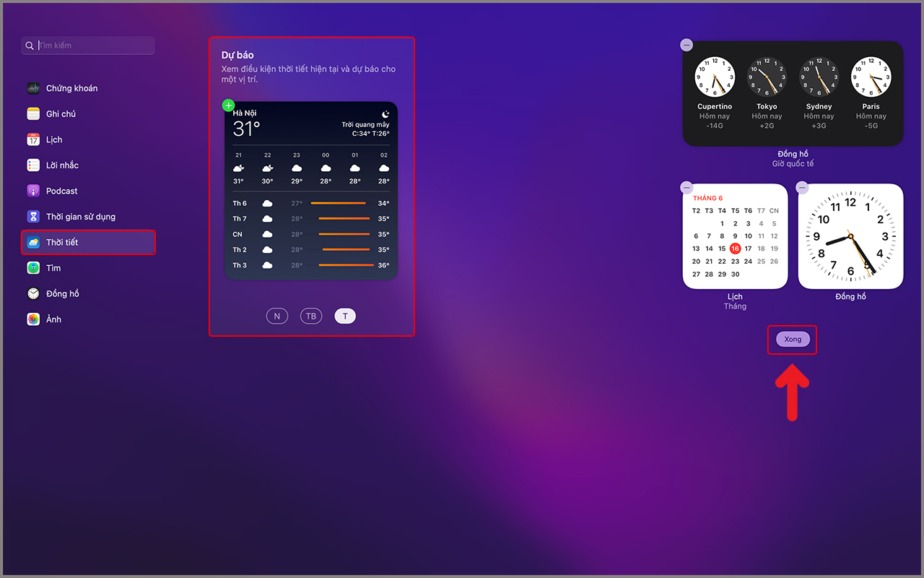The image size is (924, 578).
Task: Add the Hà Nội weather widget with plus
Action: pyautogui.click(x=228, y=105)
